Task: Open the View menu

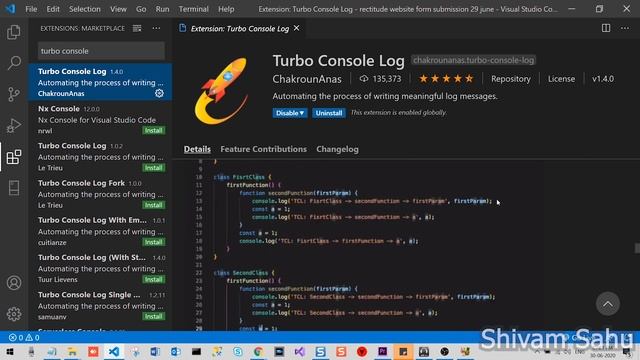Action: pyautogui.click(x=118, y=9)
